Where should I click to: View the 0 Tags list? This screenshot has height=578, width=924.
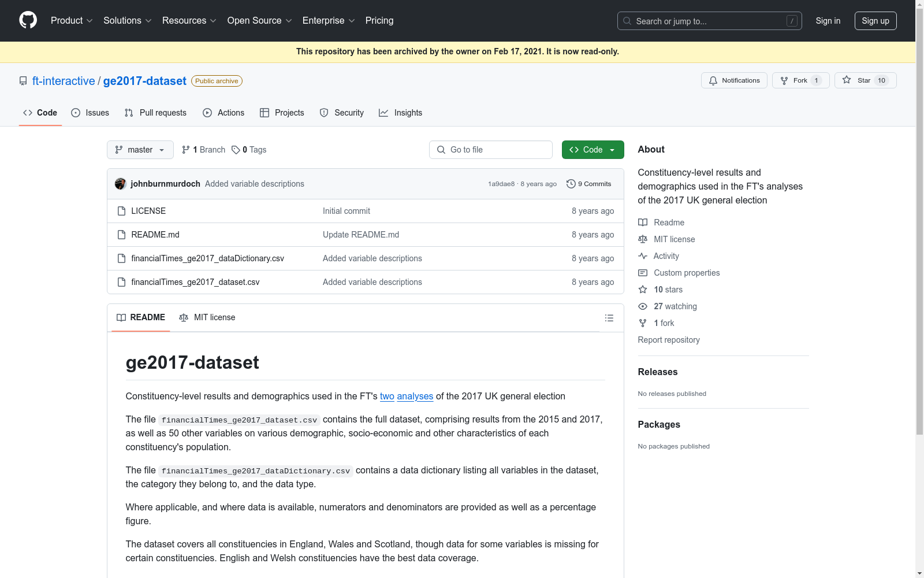249,150
